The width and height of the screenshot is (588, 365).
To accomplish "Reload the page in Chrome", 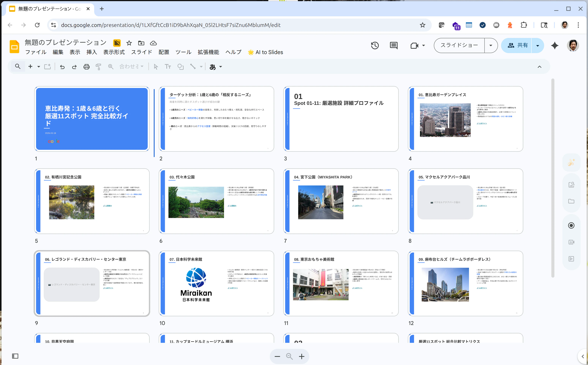I will [x=37, y=25].
